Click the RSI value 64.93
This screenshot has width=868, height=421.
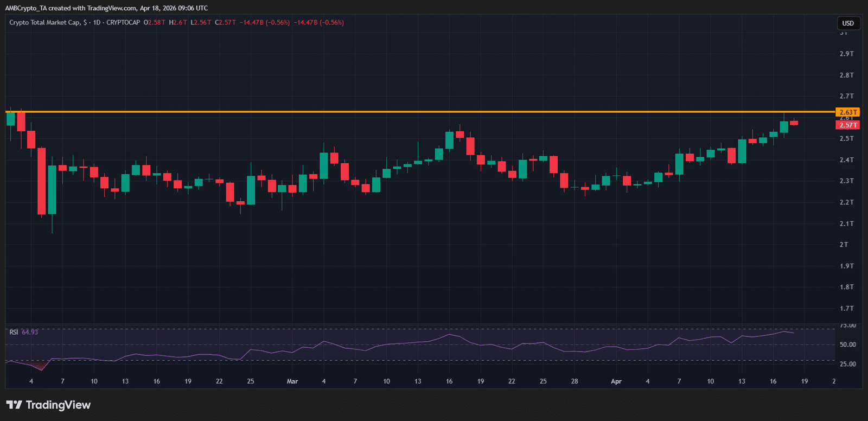coord(30,332)
